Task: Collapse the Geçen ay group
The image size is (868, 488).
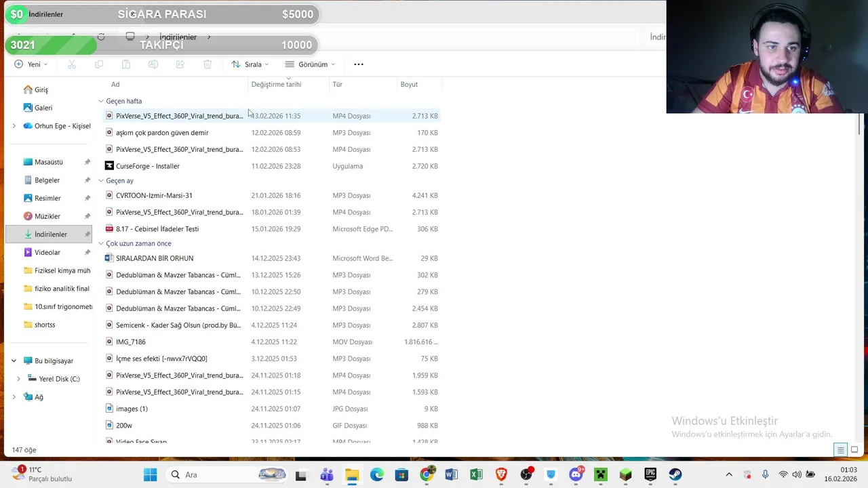Action: coord(101,180)
